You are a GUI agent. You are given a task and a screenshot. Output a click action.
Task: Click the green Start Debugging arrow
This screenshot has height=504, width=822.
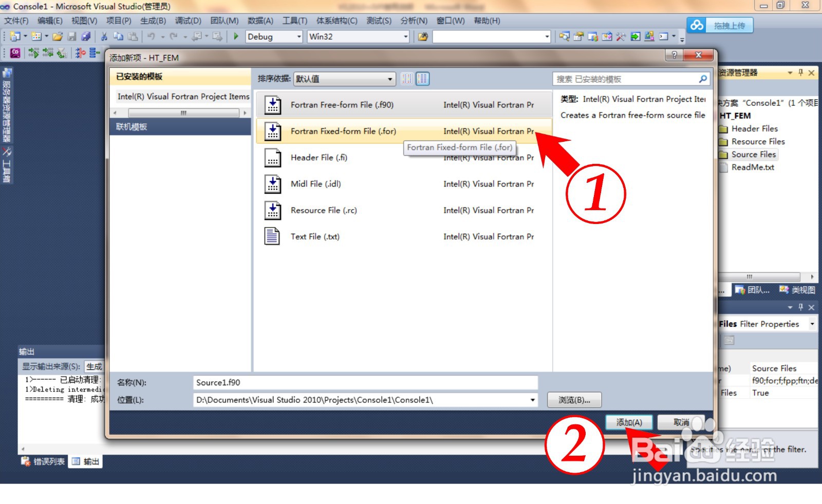click(236, 36)
